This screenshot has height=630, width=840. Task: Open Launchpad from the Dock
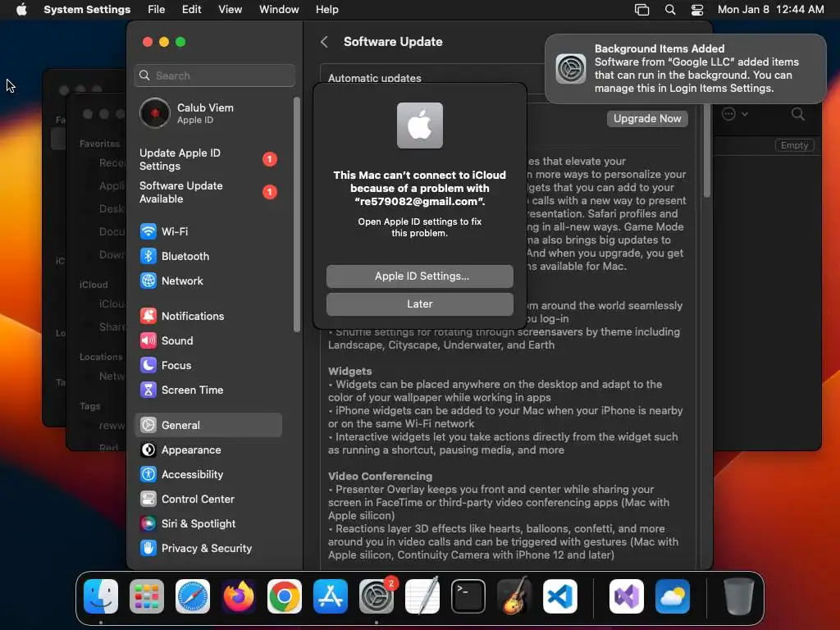[x=147, y=596]
